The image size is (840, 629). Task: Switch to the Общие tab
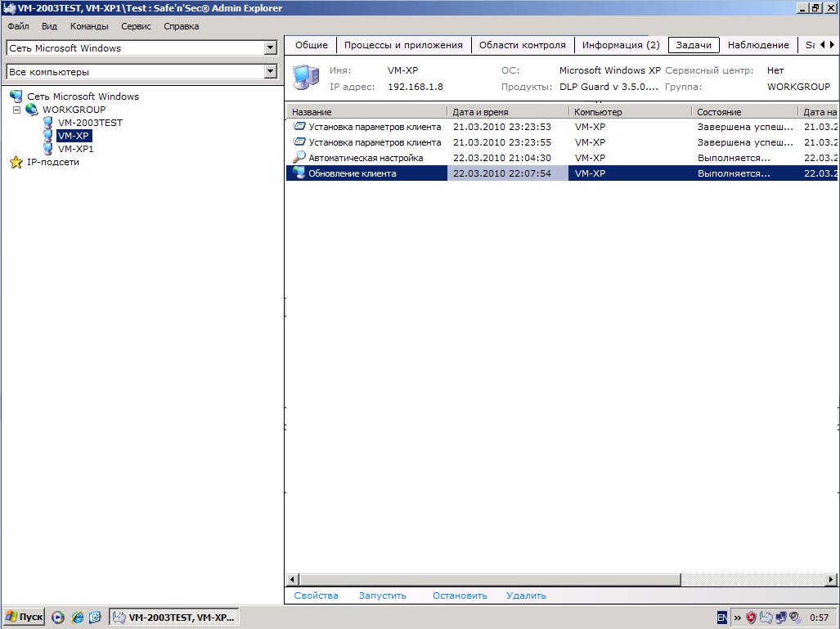pyautogui.click(x=312, y=45)
